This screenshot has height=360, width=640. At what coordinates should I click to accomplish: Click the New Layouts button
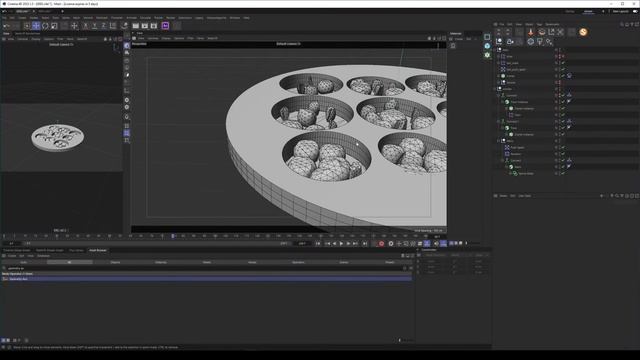(620, 11)
